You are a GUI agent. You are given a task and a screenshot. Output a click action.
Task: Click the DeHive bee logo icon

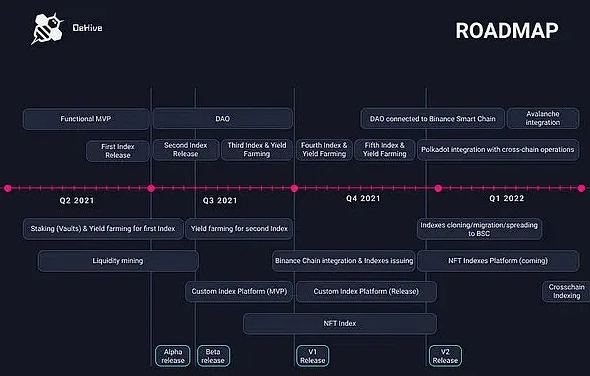[47, 28]
